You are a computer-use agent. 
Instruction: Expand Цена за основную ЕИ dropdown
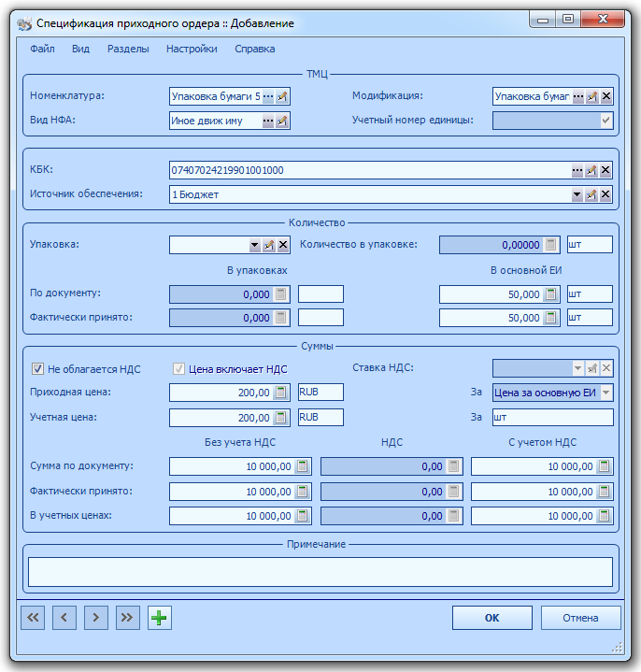(605, 393)
